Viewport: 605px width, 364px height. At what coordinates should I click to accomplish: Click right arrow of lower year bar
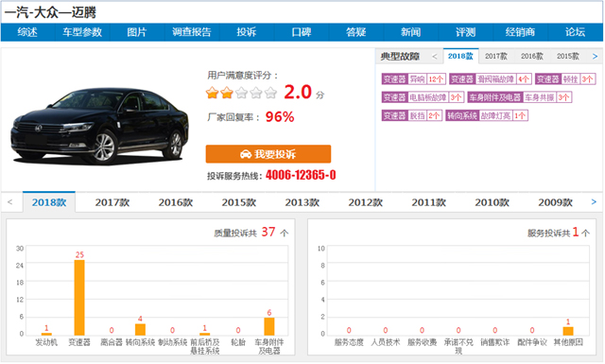(594, 202)
